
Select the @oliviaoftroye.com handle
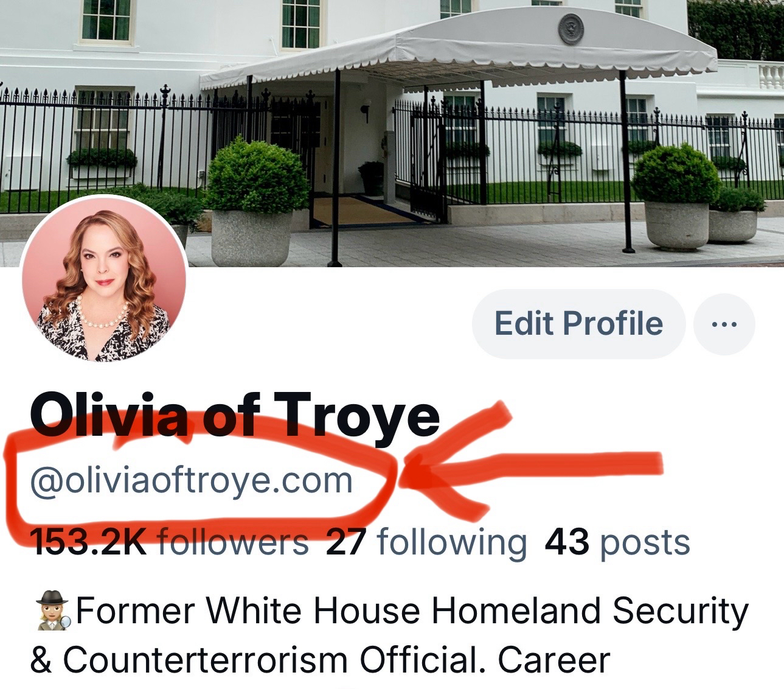pyautogui.click(x=192, y=481)
